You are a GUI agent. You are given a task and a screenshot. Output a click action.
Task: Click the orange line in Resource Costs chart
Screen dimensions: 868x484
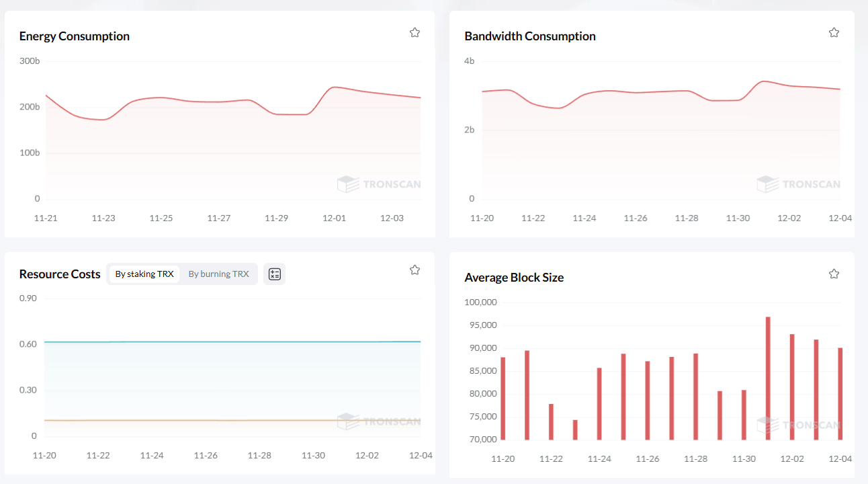coord(202,420)
